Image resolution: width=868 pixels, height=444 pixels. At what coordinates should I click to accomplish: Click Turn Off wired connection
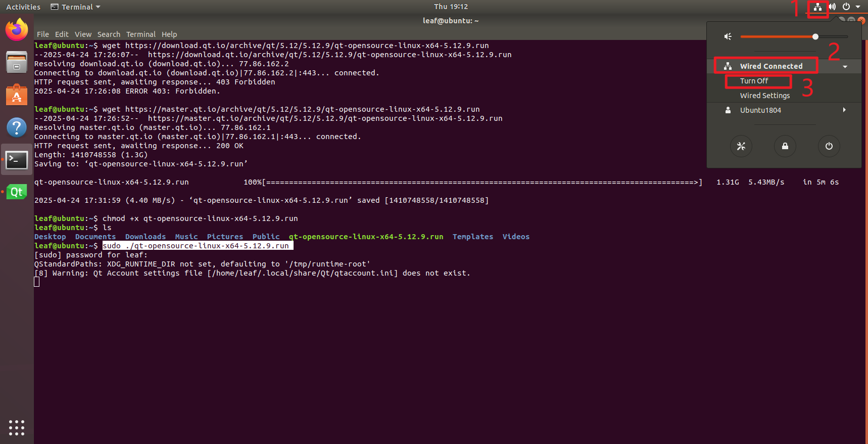point(754,81)
